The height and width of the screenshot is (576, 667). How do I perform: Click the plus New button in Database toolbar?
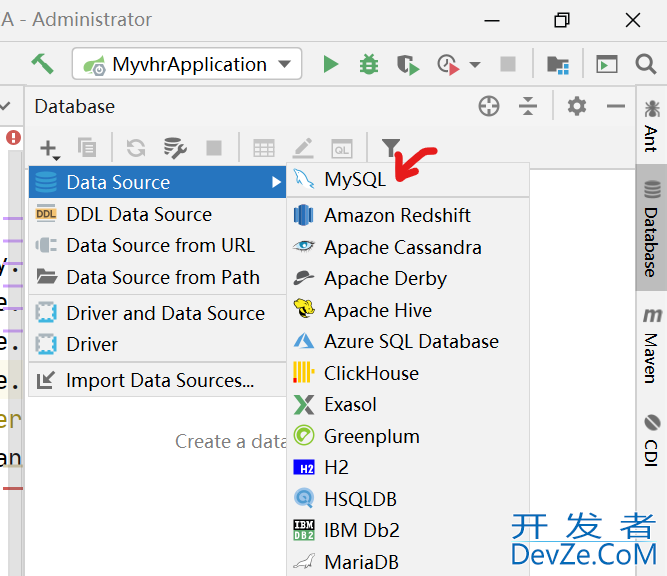click(x=50, y=149)
